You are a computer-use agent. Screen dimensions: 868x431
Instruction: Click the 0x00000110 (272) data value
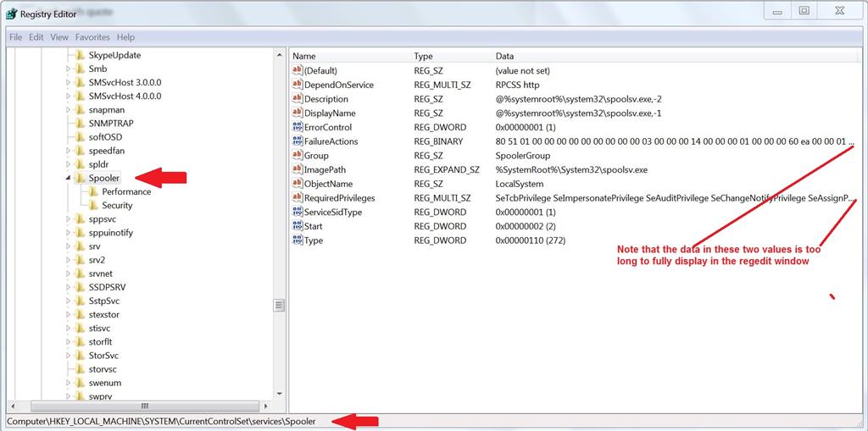click(x=531, y=240)
